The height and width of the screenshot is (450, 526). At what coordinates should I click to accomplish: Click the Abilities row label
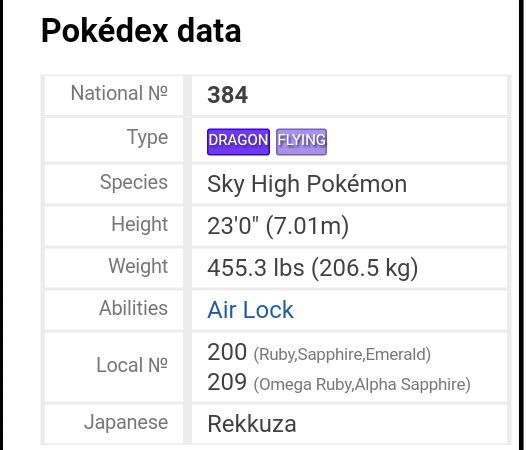coord(134,308)
